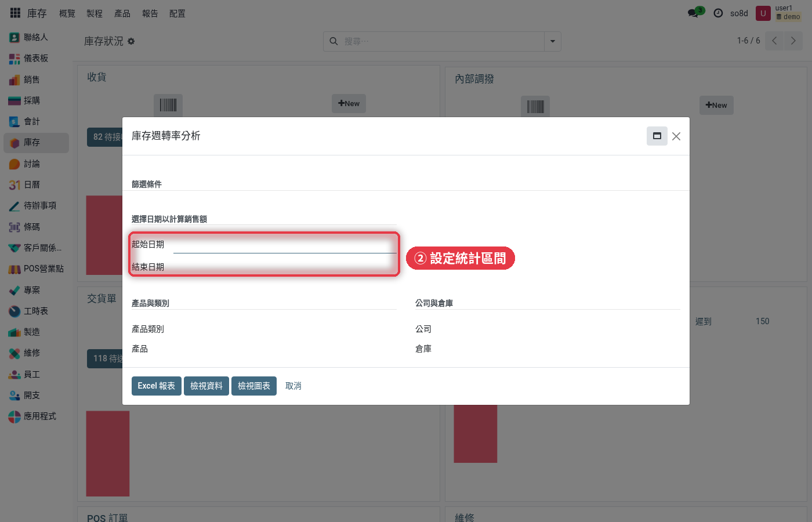This screenshot has height=522, width=812.
Task: Open 客戶關係 app in sidebar
Action: (x=36, y=248)
